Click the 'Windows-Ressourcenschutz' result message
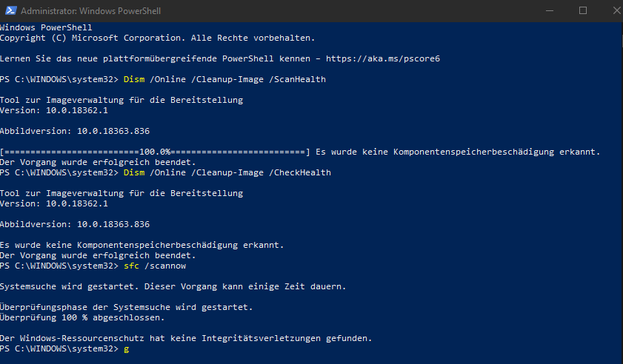 click(x=185, y=338)
